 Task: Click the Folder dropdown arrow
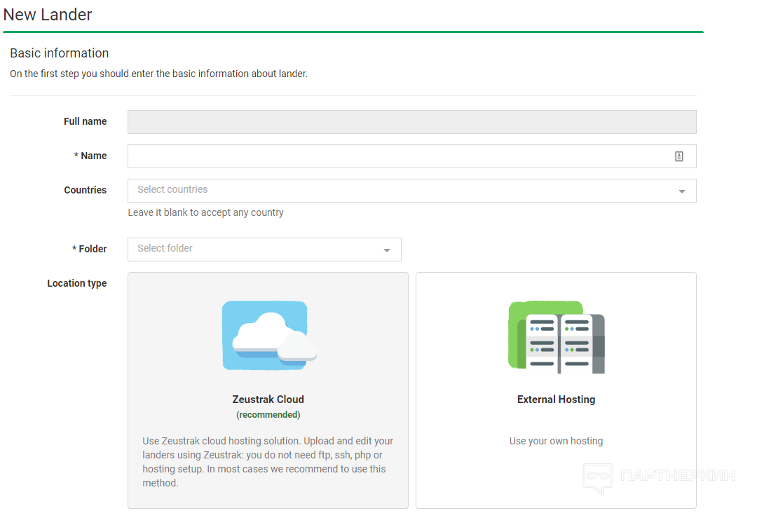click(387, 250)
